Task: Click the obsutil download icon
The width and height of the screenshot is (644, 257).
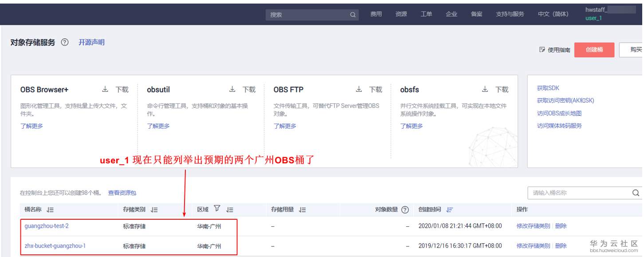Action: 232,89
